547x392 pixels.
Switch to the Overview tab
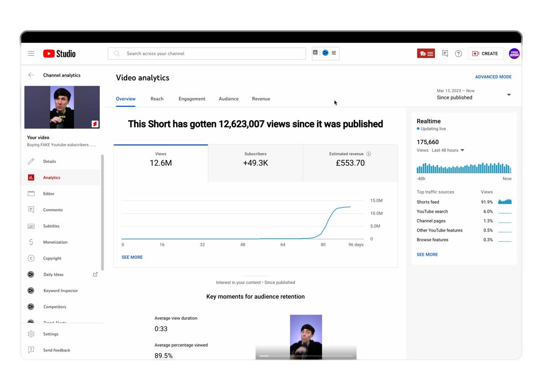126,99
